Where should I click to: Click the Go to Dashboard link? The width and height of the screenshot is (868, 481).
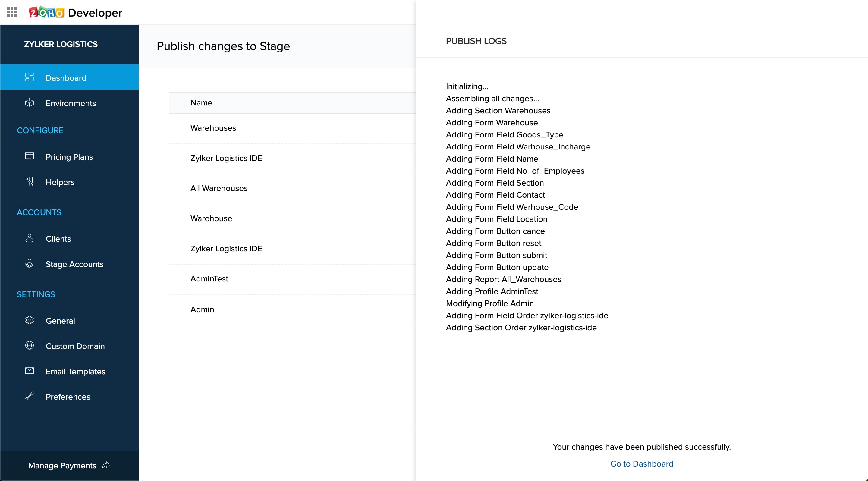coord(642,464)
